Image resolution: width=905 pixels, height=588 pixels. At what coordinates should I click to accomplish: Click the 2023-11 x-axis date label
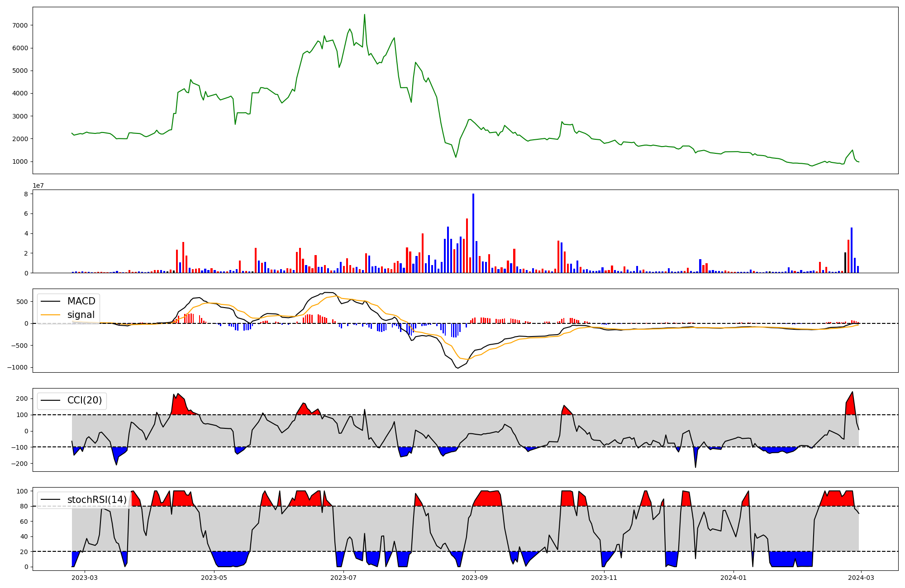[604, 578]
